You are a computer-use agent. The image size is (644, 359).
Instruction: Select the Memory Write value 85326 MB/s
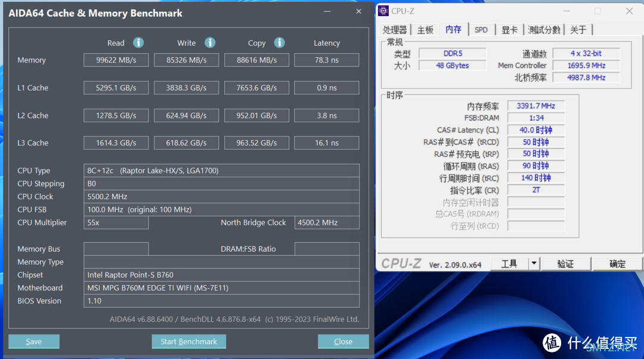pyautogui.click(x=186, y=60)
